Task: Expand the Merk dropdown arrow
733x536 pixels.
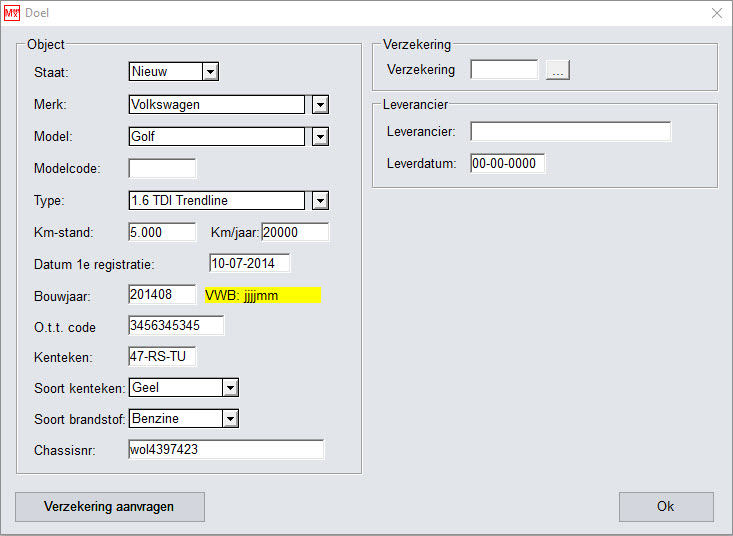Action: (320, 105)
